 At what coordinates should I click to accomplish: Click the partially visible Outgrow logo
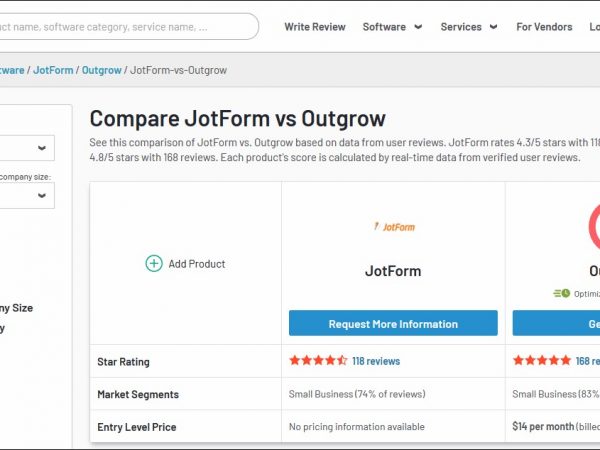coord(594,226)
